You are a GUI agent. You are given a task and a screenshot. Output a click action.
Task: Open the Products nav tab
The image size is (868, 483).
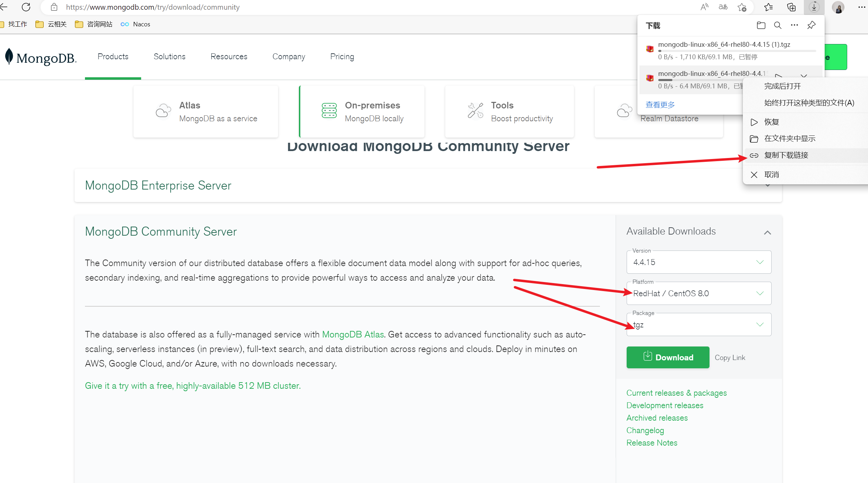(x=113, y=57)
